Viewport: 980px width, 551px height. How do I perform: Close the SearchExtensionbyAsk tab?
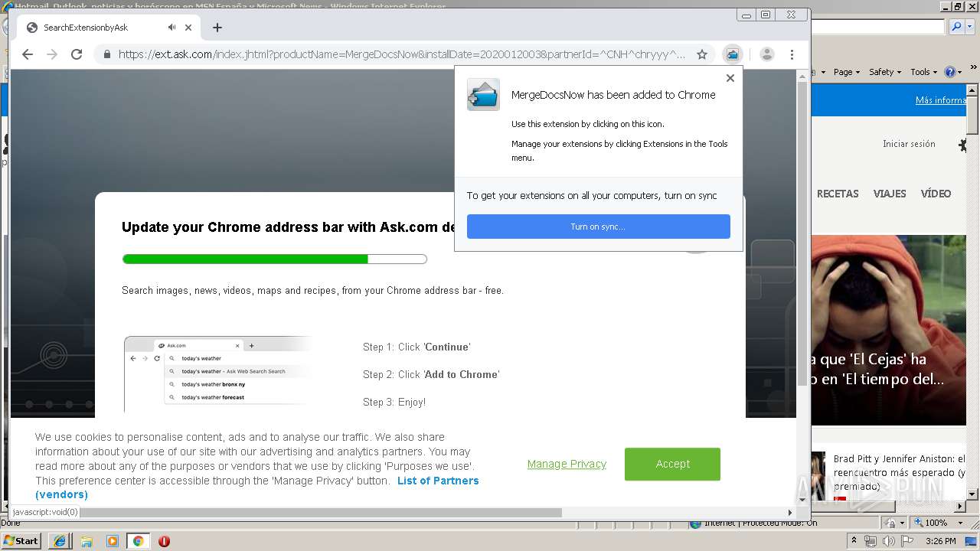tap(188, 28)
